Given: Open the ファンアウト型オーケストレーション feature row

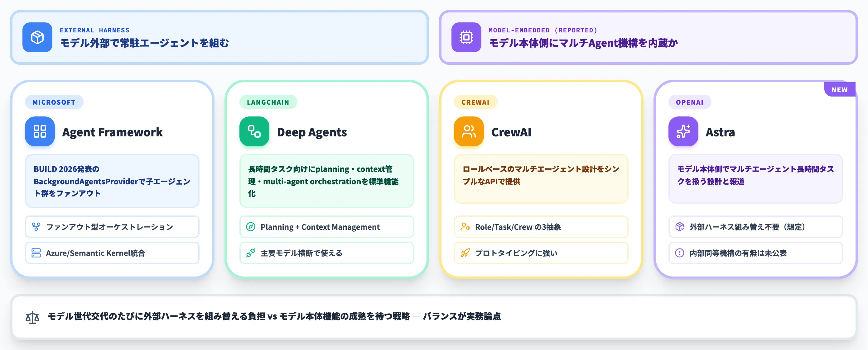Looking at the screenshot, I should (112, 227).
